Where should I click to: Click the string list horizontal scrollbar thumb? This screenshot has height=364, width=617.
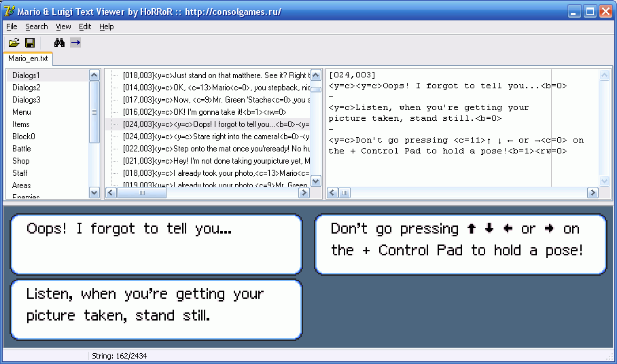(x=142, y=193)
